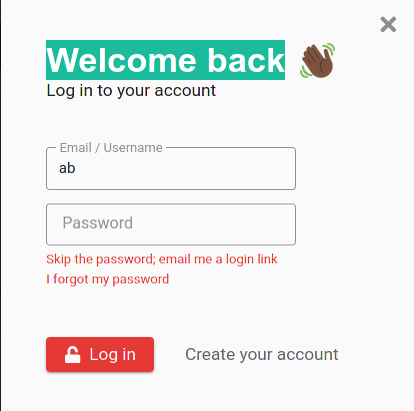Click the typed 'ab' text in username field

tap(67, 168)
